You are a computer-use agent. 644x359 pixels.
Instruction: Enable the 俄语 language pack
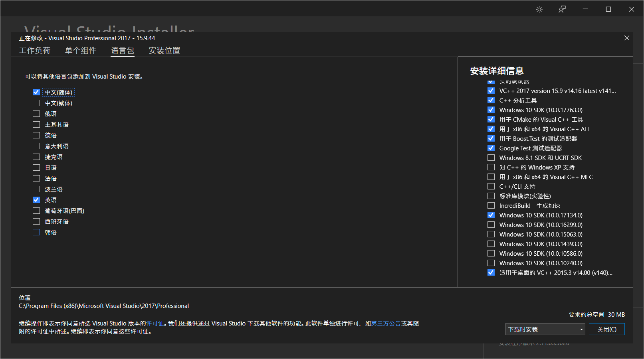[x=36, y=114]
